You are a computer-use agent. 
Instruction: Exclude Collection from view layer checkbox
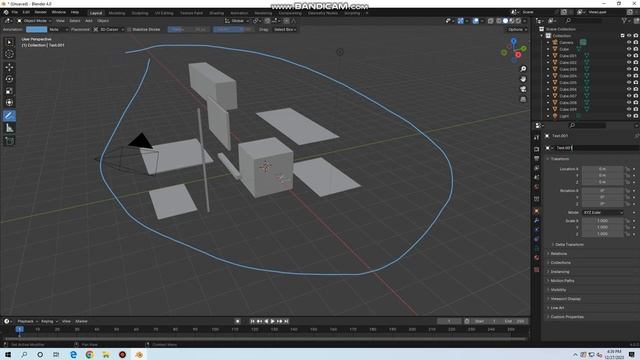[x=622, y=36]
